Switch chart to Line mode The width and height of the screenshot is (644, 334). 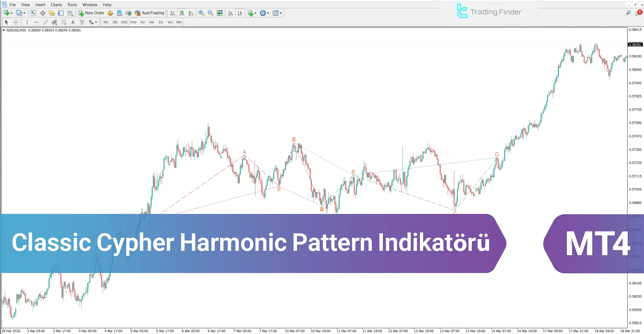(191, 13)
